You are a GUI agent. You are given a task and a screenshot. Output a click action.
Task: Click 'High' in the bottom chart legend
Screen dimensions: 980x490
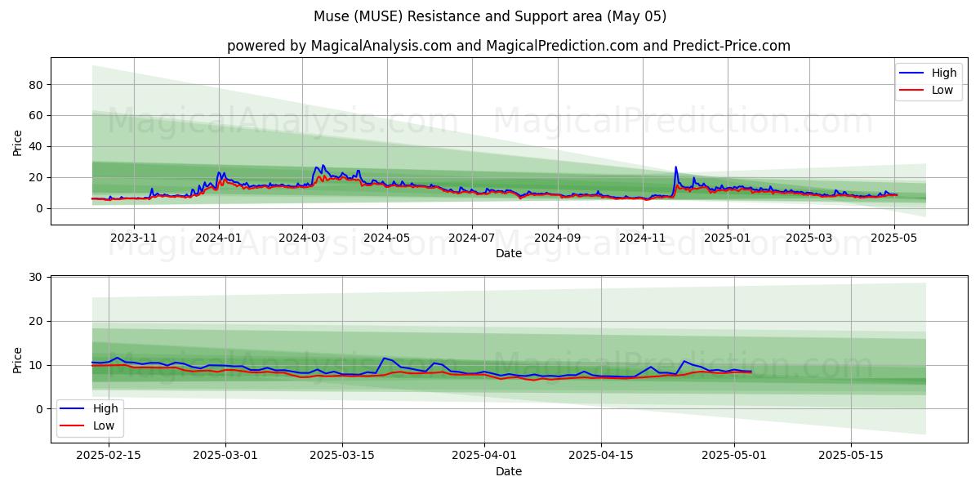click(x=106, y=408)
